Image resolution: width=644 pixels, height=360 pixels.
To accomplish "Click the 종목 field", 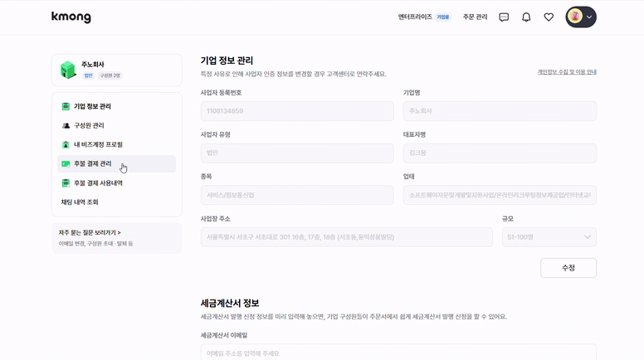I will pos(297,195).
